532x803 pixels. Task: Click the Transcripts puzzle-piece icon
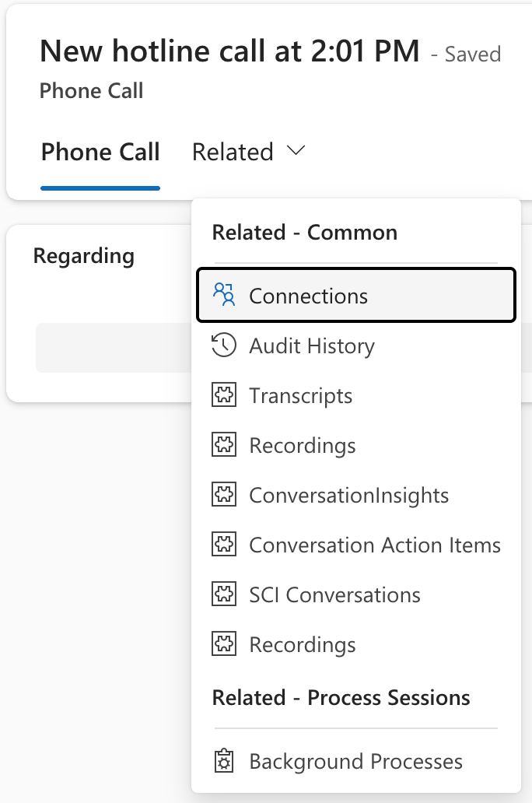coord(224,395)
